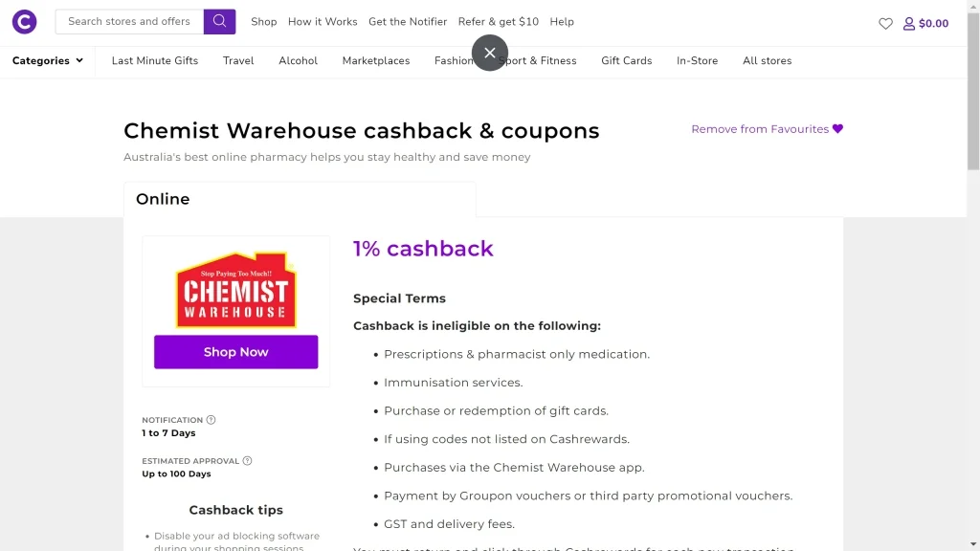Viewport: 980px width, 551px height.
Task: Click the Chemist Warehouse store logo thumbnail
Action: [235, 292]
